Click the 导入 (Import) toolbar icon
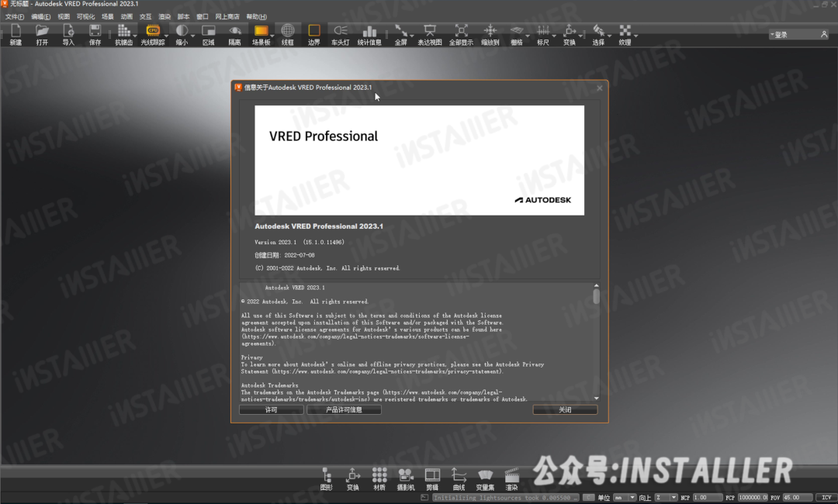This screenshot has width=838, height=504. pos(68,35)
